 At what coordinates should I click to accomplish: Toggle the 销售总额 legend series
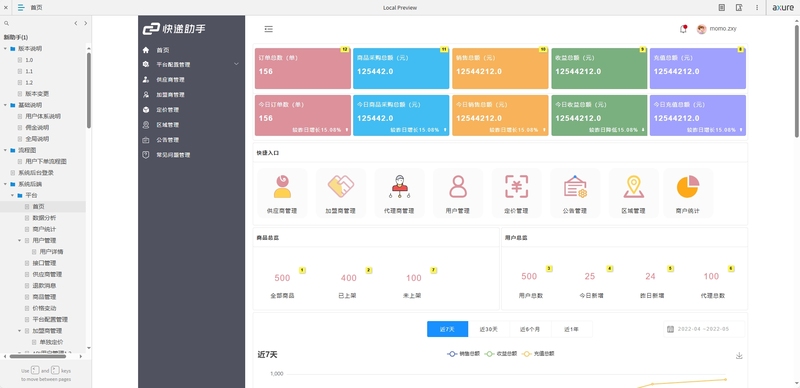pyautogui.click(x=463, y=353)
